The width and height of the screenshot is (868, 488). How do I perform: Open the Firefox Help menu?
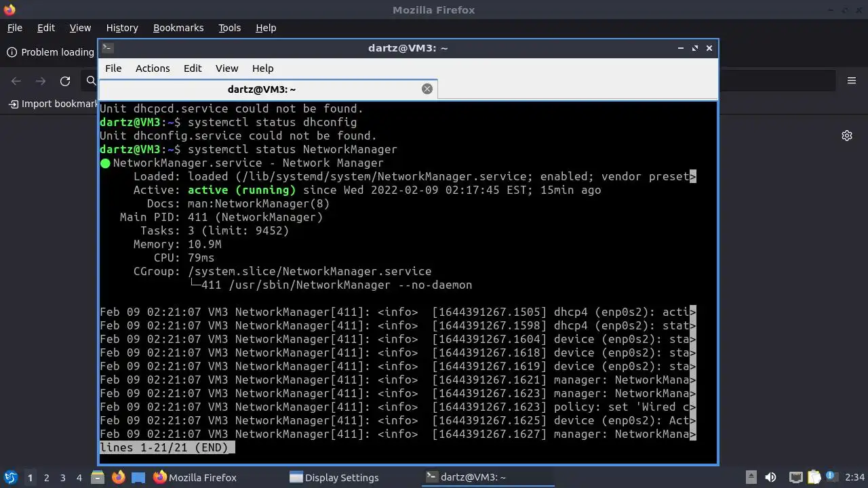pyautogui.click(x=266, y=28)
